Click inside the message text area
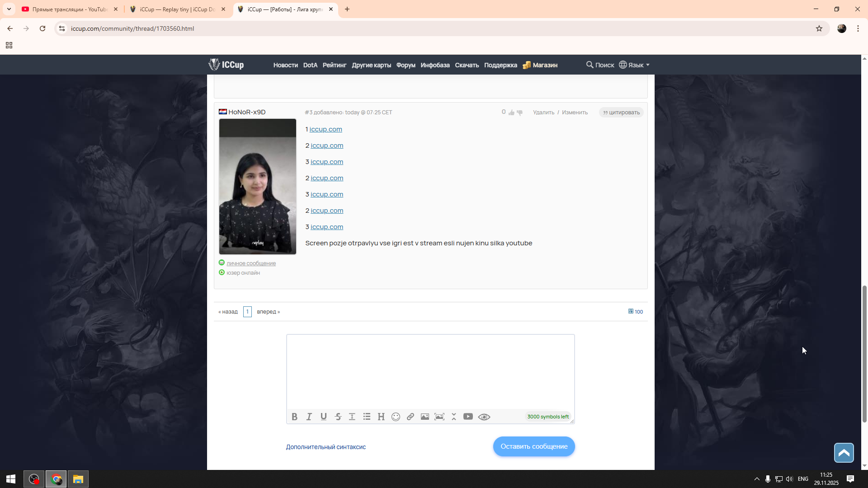Image resolution: width=868 pixels, height=488 pixels. (x=430, y=371)
